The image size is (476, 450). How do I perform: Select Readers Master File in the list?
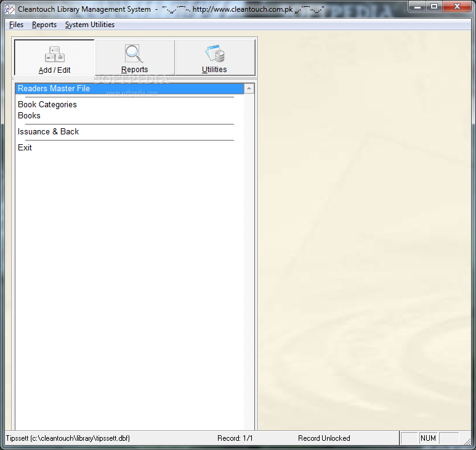129,88
